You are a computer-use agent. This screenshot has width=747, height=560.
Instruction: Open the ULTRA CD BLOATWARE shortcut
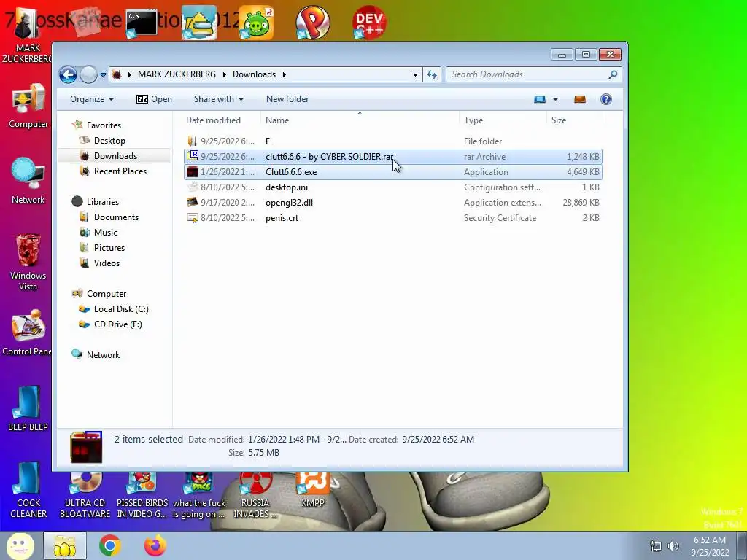pyautogui.click(x=85, y=496)
